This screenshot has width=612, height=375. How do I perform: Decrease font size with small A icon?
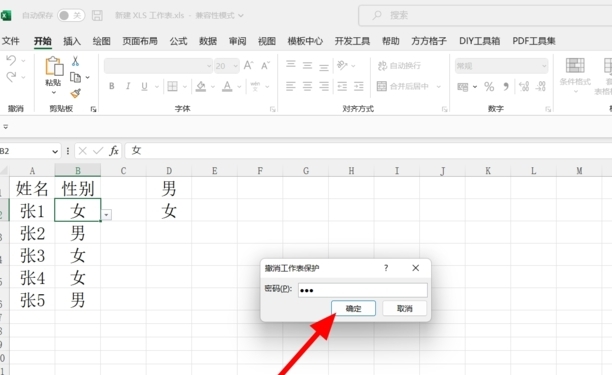(x=265, y=66)
